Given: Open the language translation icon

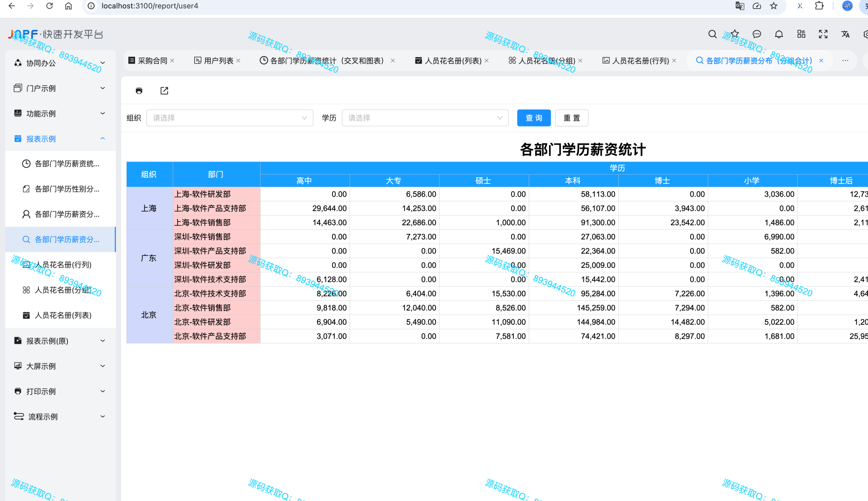Looking at the screenshot, I should click(x=845, y=34).
